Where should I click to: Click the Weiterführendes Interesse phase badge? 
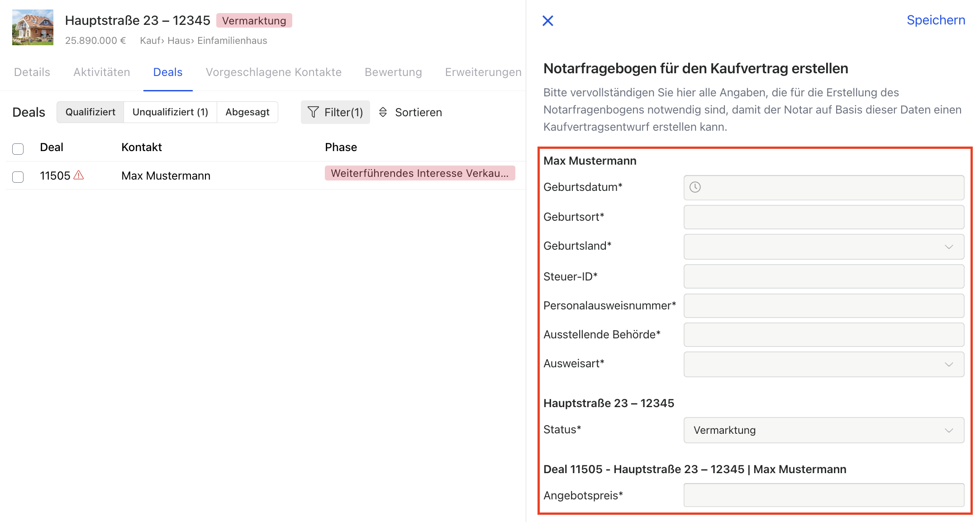[420, 173]
